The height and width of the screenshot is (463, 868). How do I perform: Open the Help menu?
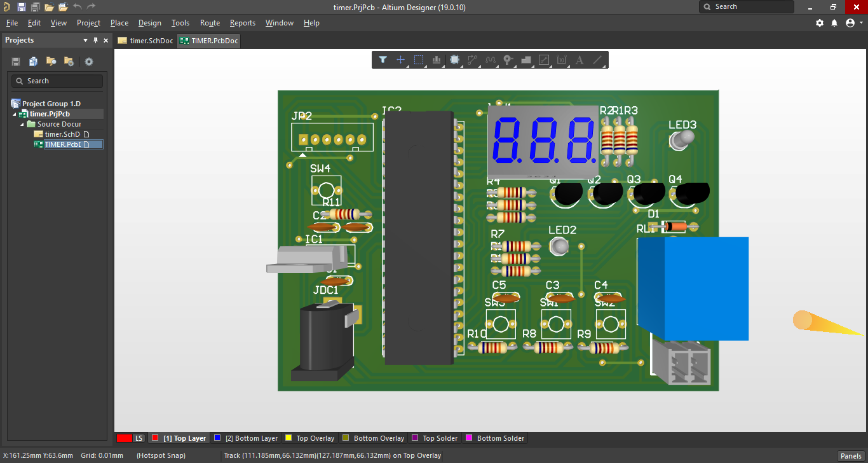point(311,23)
